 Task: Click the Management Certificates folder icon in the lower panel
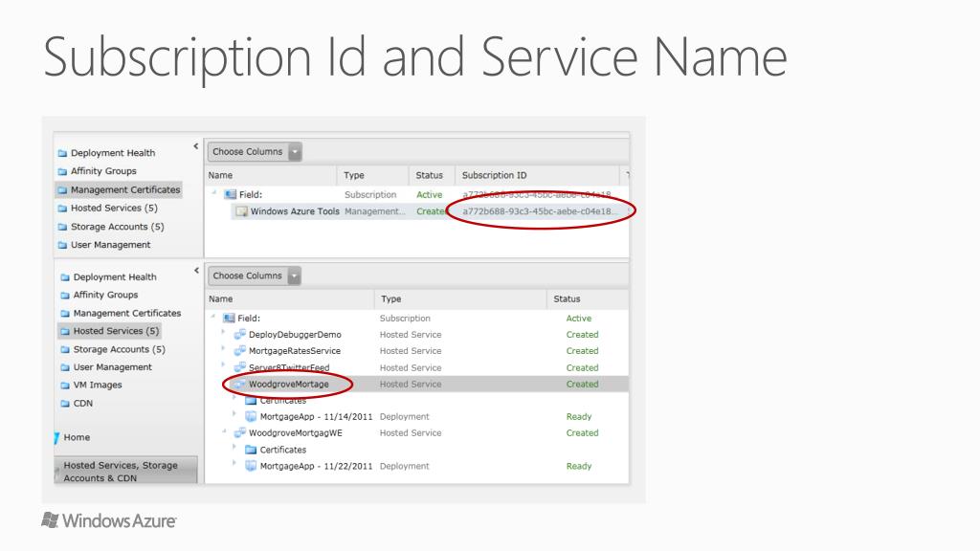click(65, 313)
